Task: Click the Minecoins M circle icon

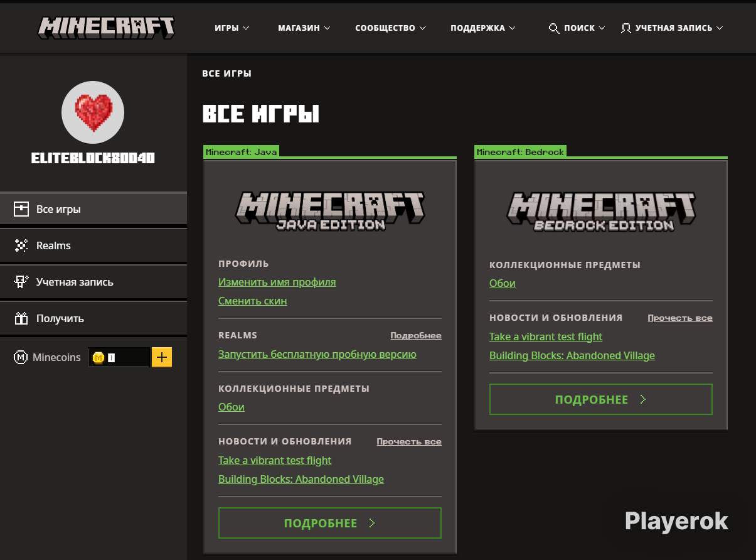Action: click(21, 357)
